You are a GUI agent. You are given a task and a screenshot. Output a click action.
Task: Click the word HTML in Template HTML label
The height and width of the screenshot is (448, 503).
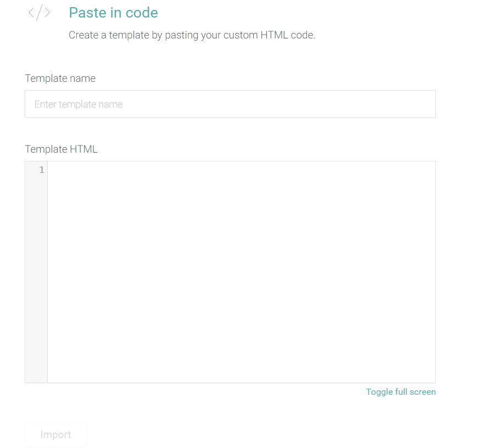coord(83,149)
